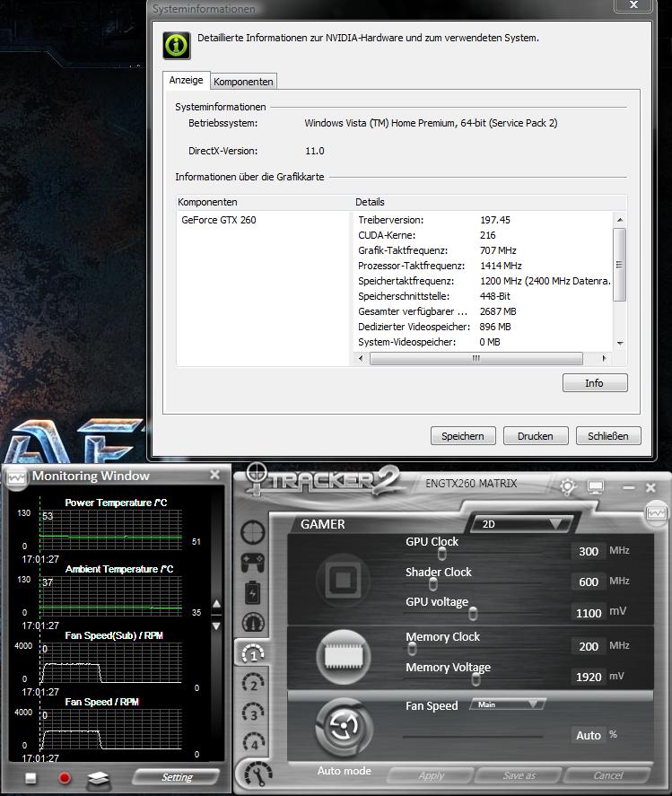
Task: Click the green info icon in Systeminformationen
Action: 177,45
